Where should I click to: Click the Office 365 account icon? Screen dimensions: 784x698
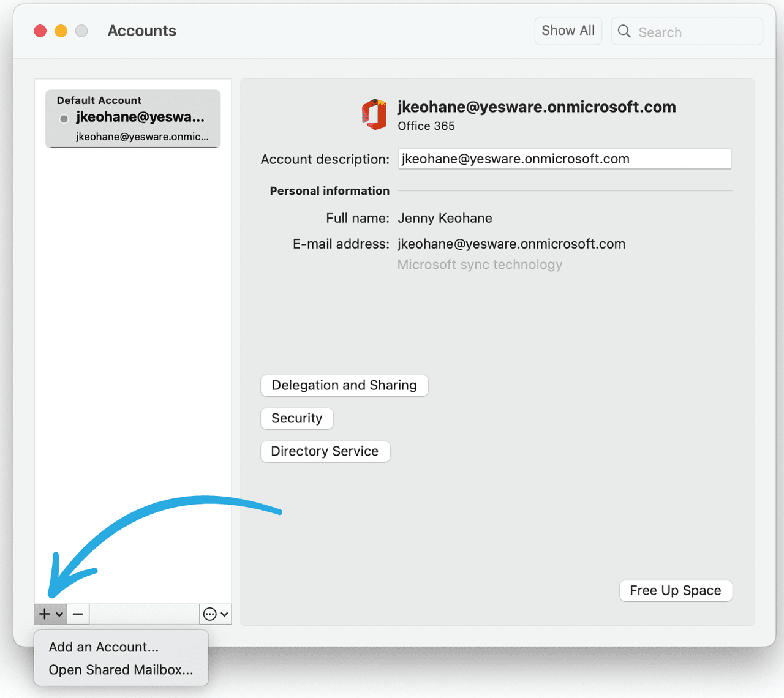(x=374, y=114)
